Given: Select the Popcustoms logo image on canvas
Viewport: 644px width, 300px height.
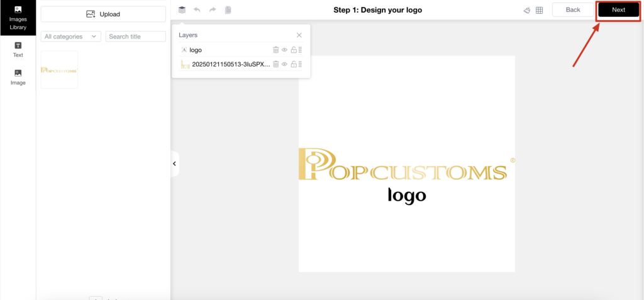Looking at the screenshot, I should (x=407, y=164).
